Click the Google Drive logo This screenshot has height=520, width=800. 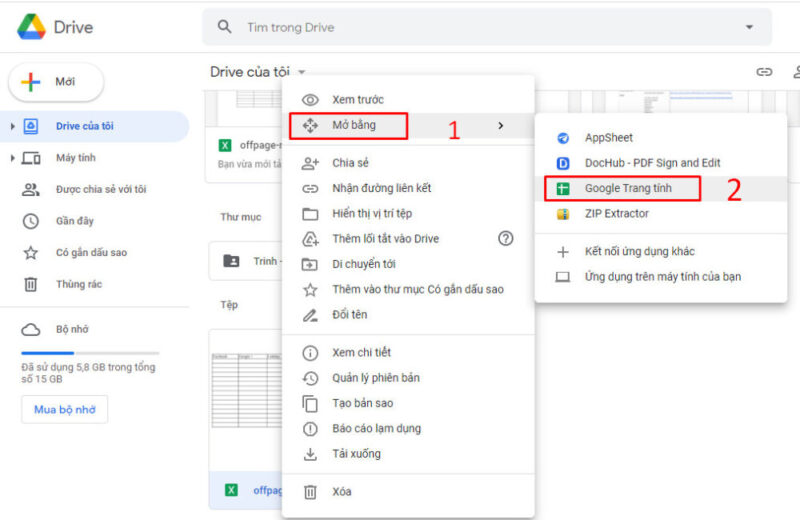pos(31,27)
